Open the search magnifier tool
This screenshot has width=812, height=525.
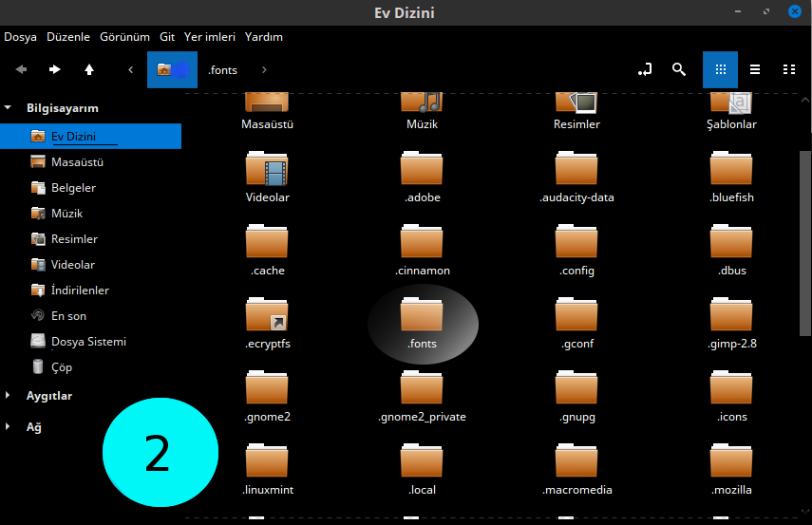click(x=679, y=69)
